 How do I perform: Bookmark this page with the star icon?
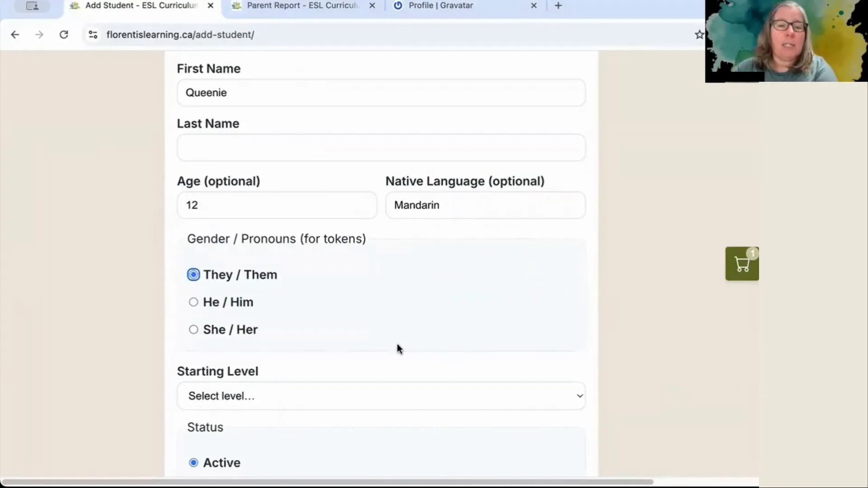click(x=698, y=34)
